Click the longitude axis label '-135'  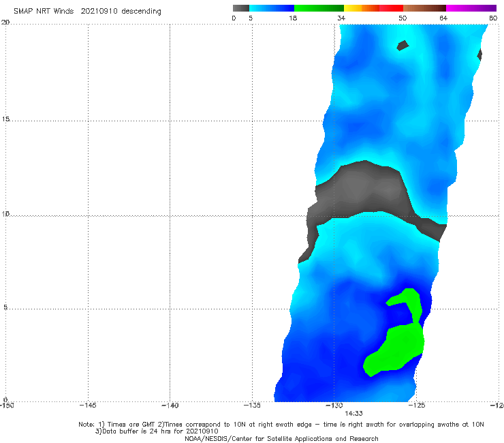[x=252, y=406]
